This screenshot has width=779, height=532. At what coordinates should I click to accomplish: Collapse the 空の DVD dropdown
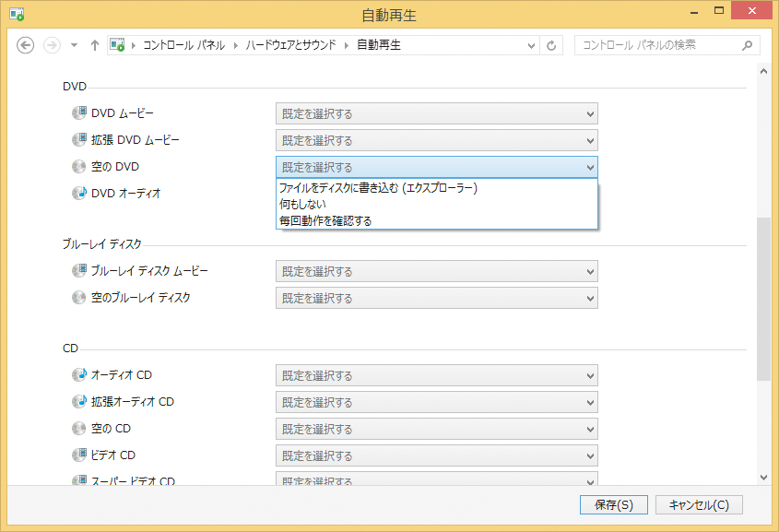click(x=437, y=168)
